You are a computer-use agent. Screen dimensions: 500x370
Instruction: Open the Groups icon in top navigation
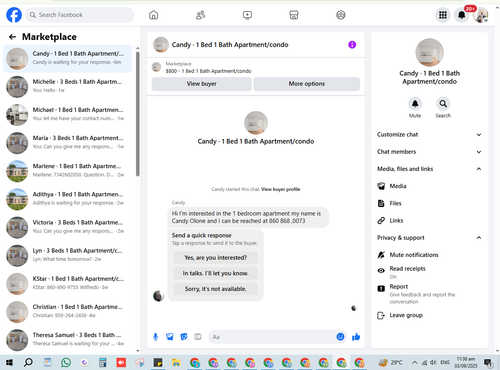[341, 15]
